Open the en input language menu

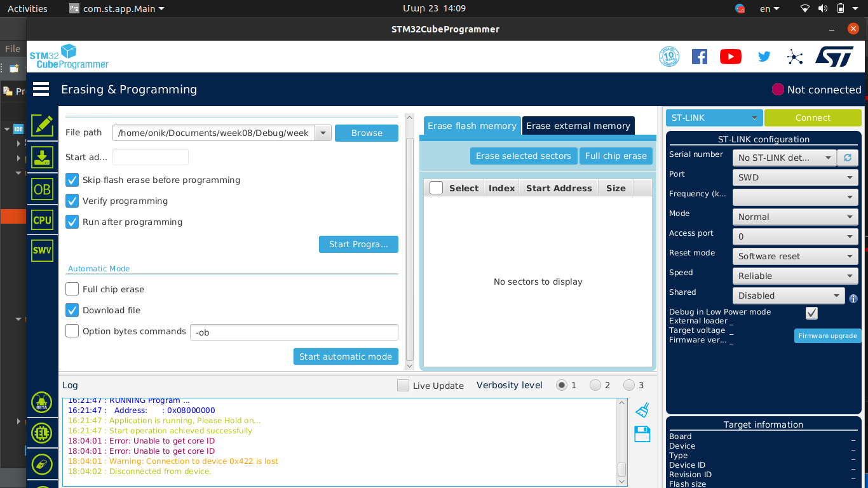coord(769,9)
